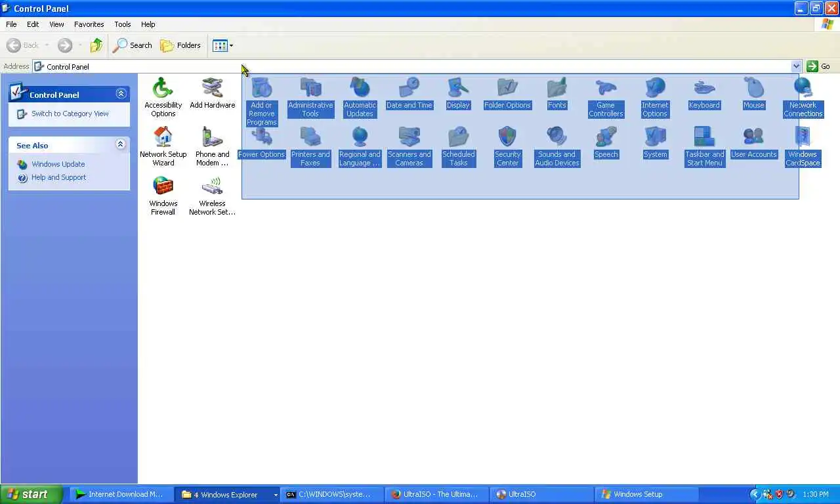Expand the Views button dropdown
The image size is (840, 504).
click(231, 45)
